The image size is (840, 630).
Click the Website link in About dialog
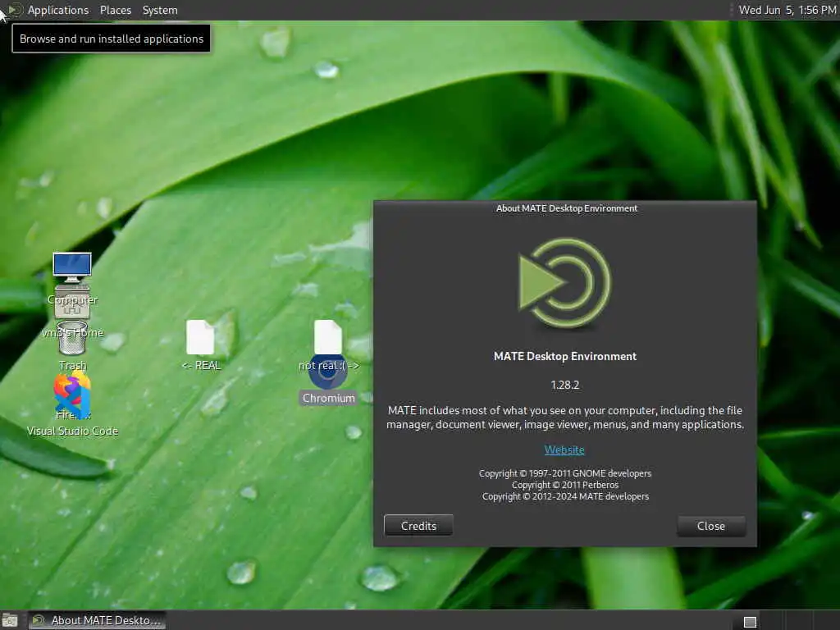[564, 450]
